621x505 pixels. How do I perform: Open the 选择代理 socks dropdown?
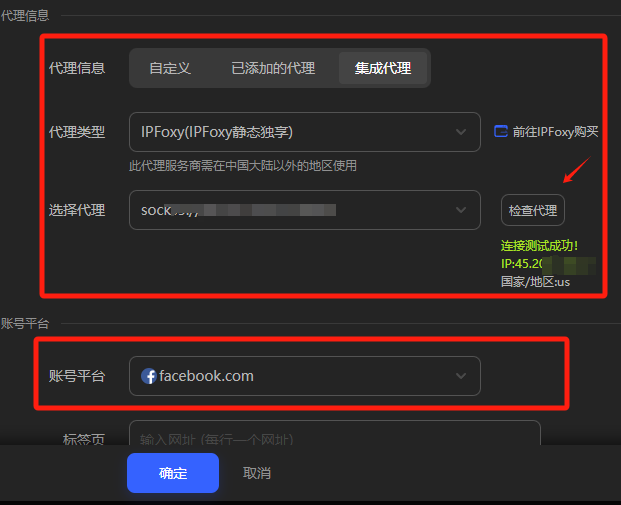coord(305,210)
